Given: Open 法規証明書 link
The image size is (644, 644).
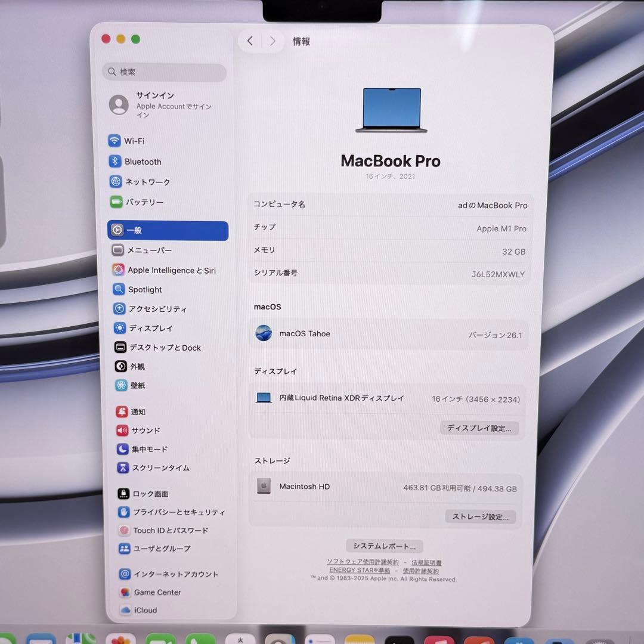Looking at the screenshot, I should 427,563.
